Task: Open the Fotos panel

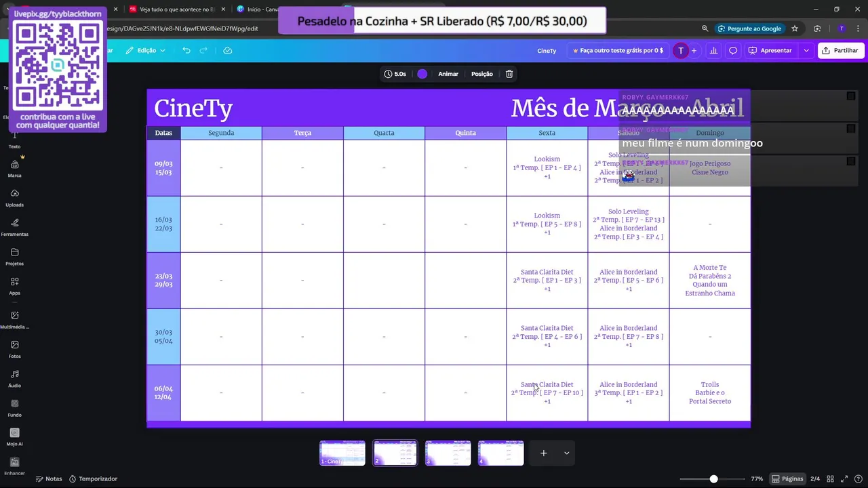Action: [14, 349]
